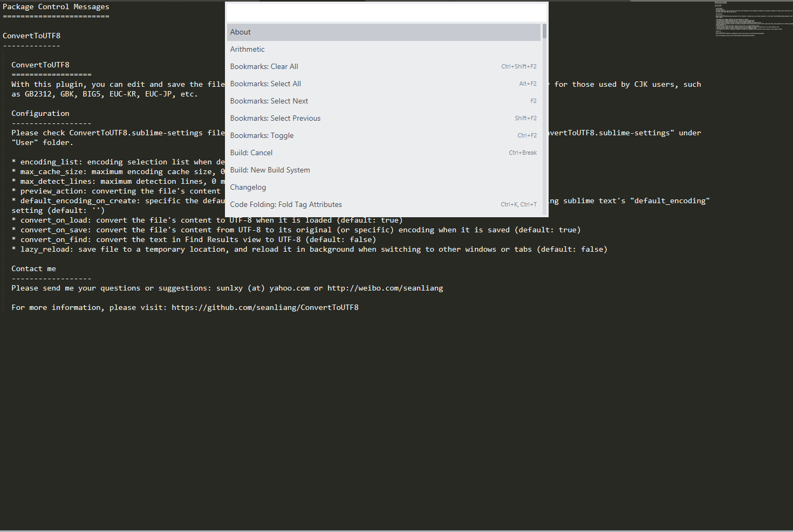Run Bookmarks: Toggle command
This screenshot has height=532, width=793.
(384, 136)
